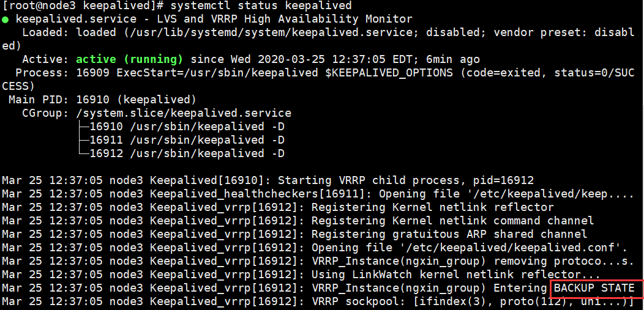Viewport: 644px width, 310px height.
Task: Click the green active status dot
Action: [x=5, y=20]
